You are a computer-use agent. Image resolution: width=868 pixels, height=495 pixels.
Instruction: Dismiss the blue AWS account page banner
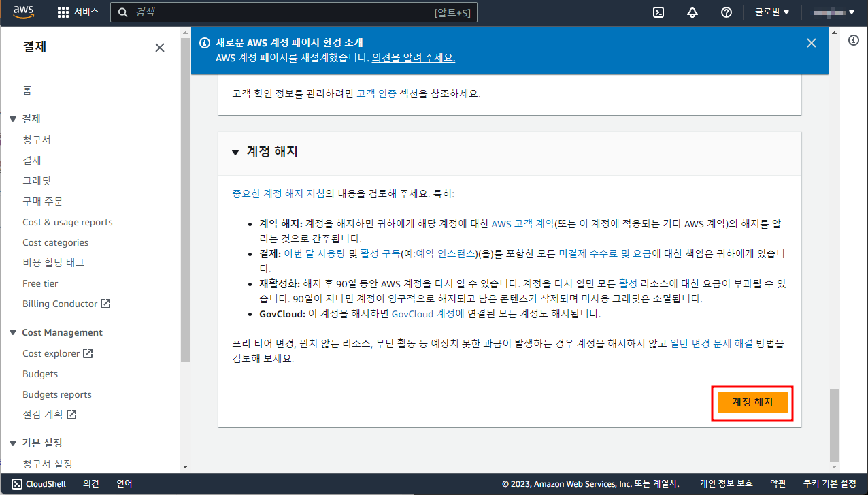point(811,43)
